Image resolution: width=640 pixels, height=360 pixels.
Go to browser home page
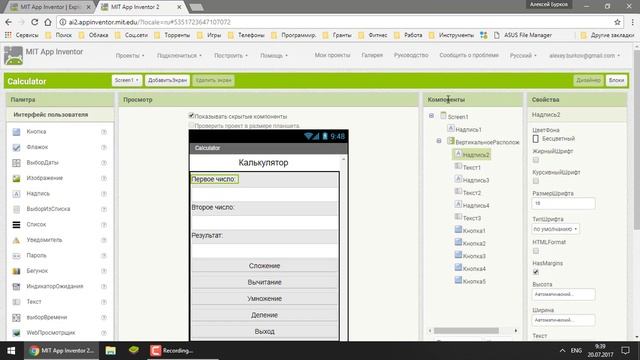(48, 22)
